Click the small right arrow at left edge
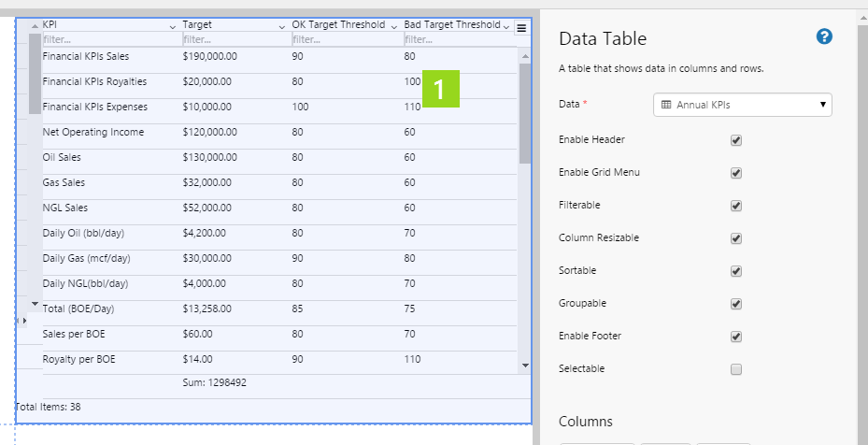The height and width of the screenshot is (445, 868). pos(23,321)
